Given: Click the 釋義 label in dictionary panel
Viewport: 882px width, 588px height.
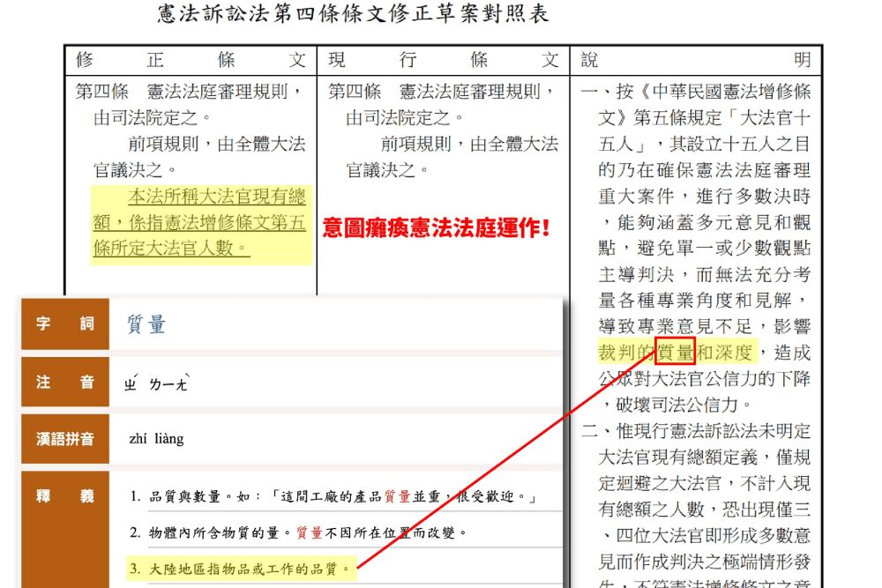Looking at the screenshot, I should (65, 496).
